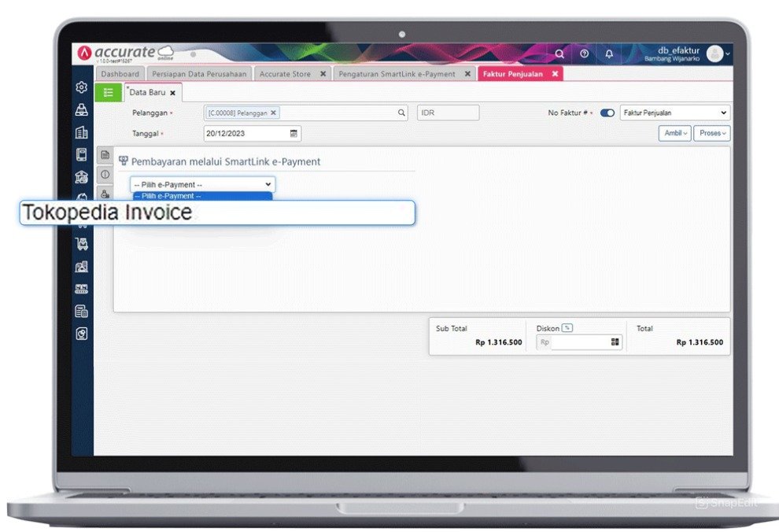Click the Accurate logo
This screenshot has height=532, width=779.
(x=125, y=53)
